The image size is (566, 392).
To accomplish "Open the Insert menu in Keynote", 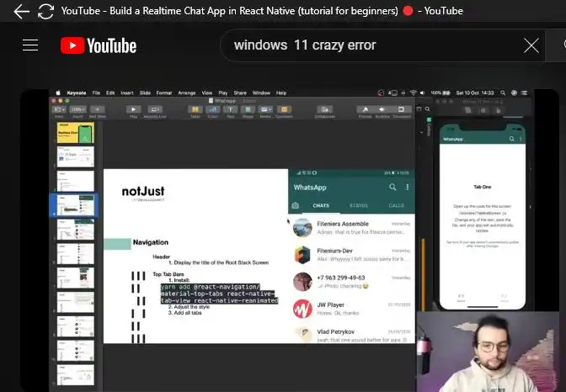I will click(x=126, y=93).
